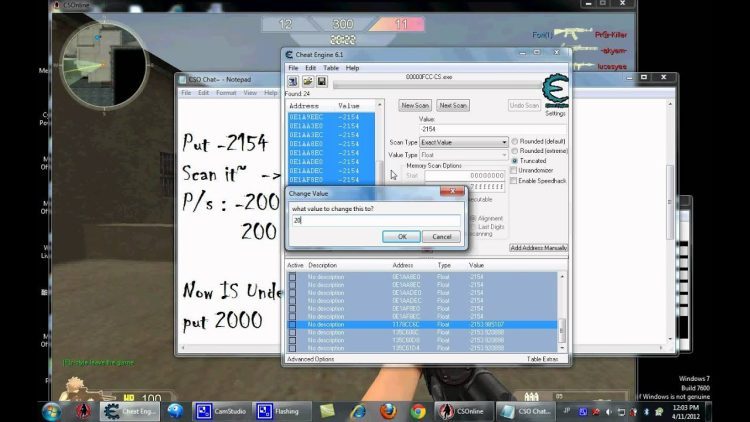This screenshot has height=422, width=750.
Task: Click the Add Address Manually button
Action: tap(539, 248)
